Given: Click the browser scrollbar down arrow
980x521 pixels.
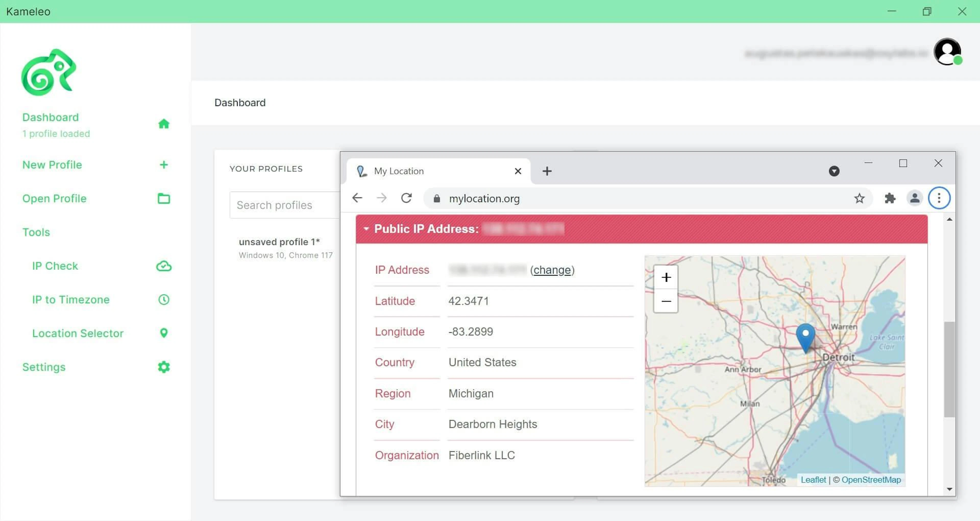Looking at the screenshot, I should pos(950,489).
